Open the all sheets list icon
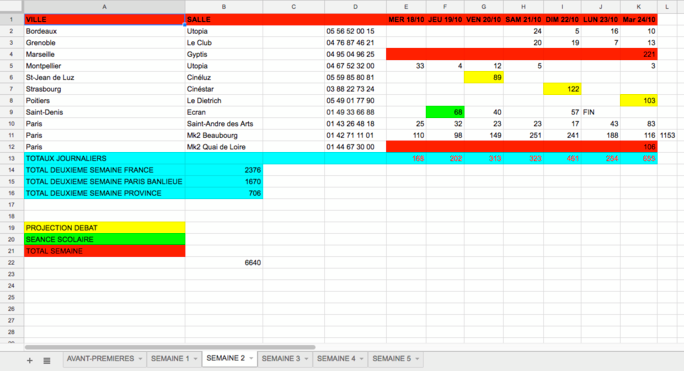The height and width of the screenshot is (371, 684). pos(47,361)
